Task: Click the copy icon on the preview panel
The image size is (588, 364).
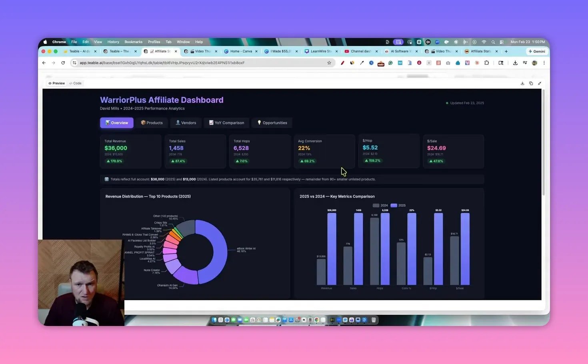Action: 531,83
